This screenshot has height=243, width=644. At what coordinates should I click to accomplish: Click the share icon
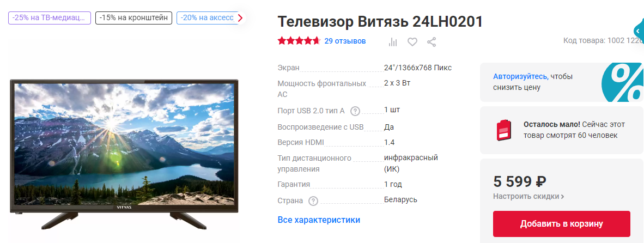tap(432, 41)
